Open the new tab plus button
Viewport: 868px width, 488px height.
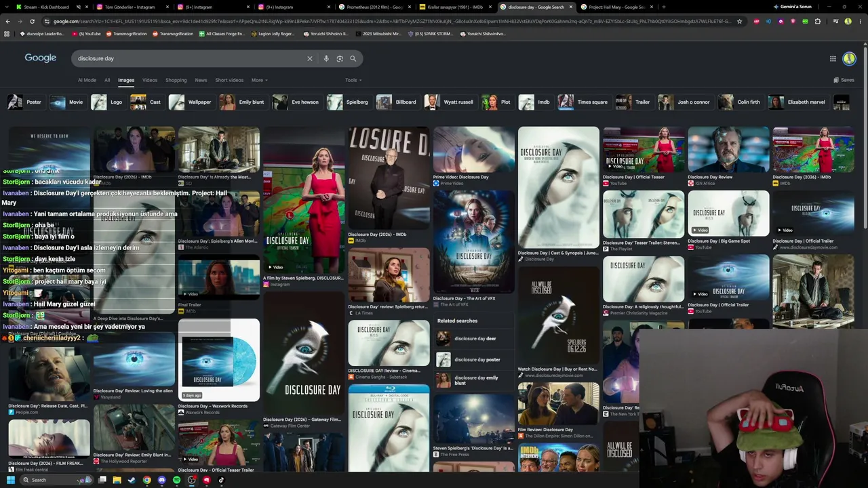(x=663, y=7)
